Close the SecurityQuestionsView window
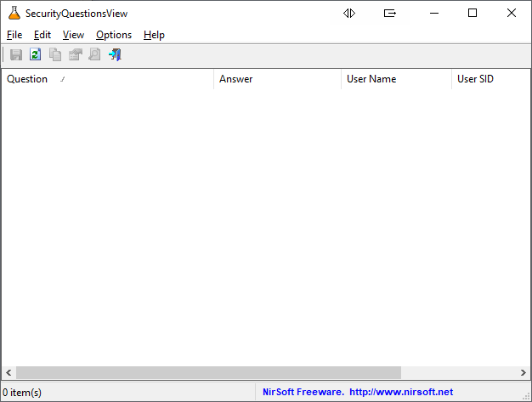The image size is (532, 402). (x=512, y=14)
